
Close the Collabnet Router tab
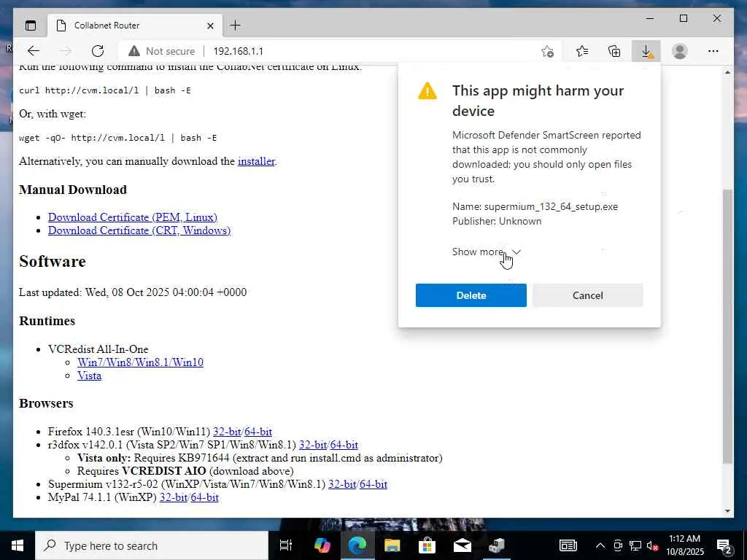click(x=210, y=26)
